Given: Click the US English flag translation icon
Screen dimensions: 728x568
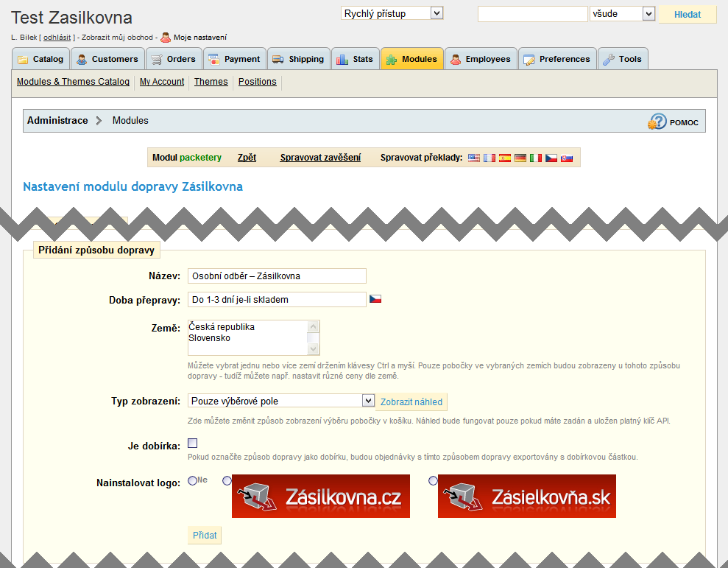Looking at the screenshot, I should [x=473, y=158].
